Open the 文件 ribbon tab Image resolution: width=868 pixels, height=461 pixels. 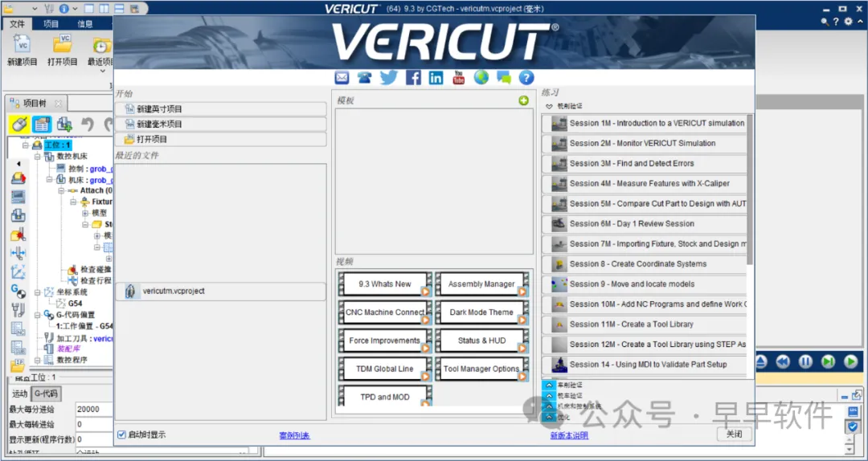pyautogui.click(x=17, y=24)
